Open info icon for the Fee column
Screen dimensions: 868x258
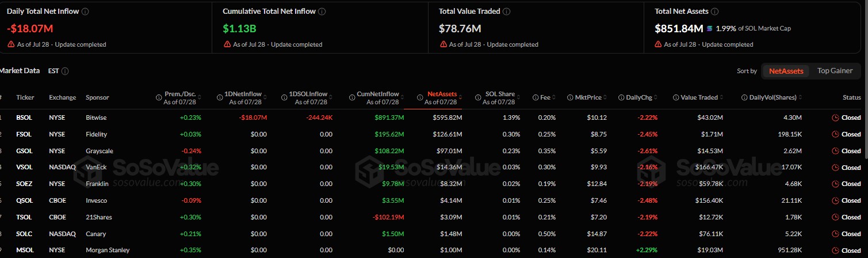[536, 97]
